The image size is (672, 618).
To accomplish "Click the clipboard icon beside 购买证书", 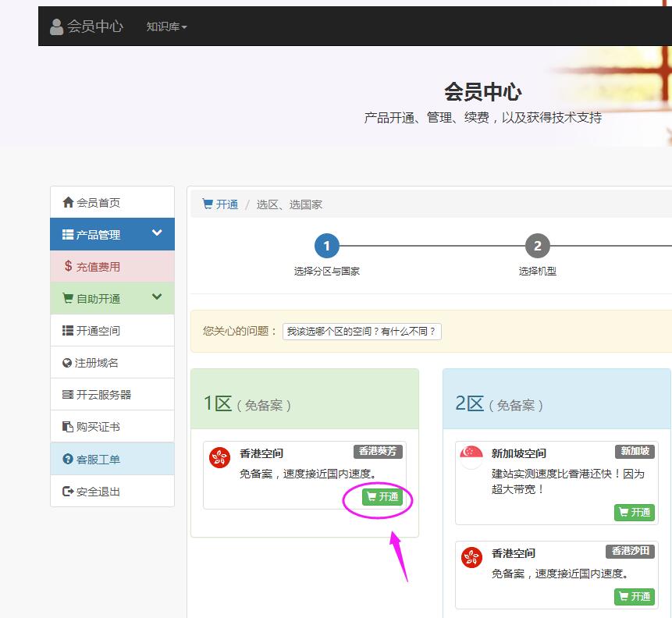I will pos(68,426).
